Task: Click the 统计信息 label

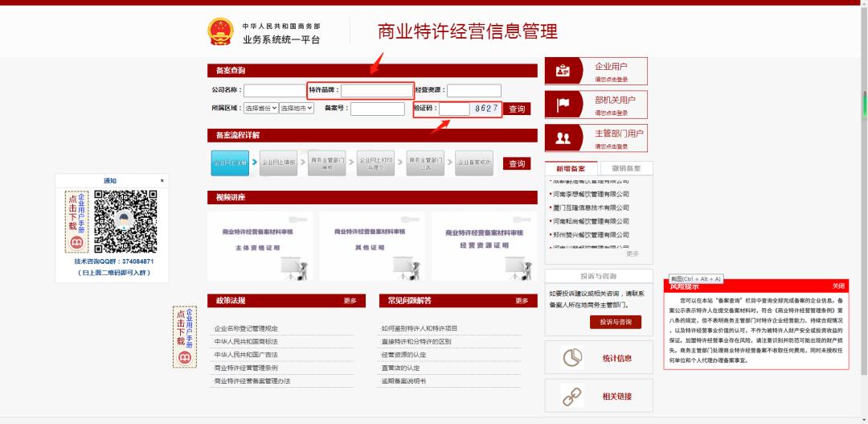Action: click(x=617, y=358)
